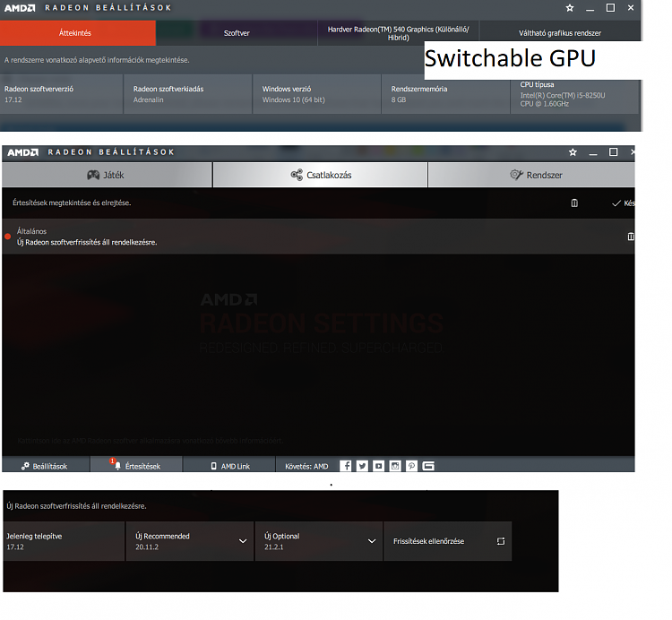The width and height of the screenshot is (672, 620).
Task: Open AMD Link in the bottom bar
Action: coord(229,466)
